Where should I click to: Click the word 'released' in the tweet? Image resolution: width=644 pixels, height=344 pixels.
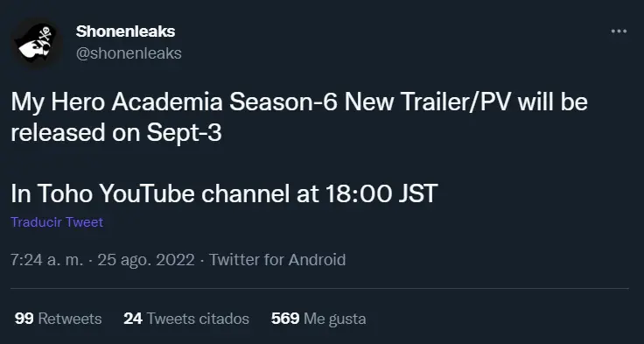pyautogui.click(x=58, y=133)
